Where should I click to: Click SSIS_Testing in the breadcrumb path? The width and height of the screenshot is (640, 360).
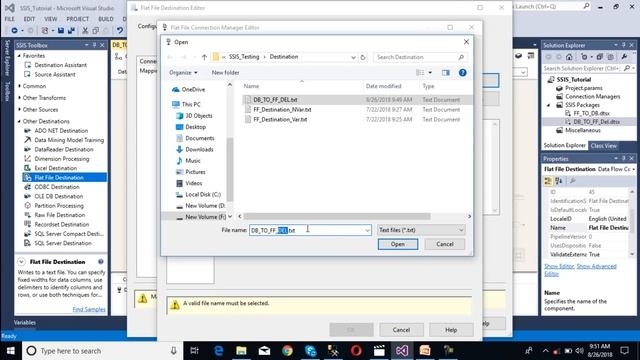coord(244,57)
